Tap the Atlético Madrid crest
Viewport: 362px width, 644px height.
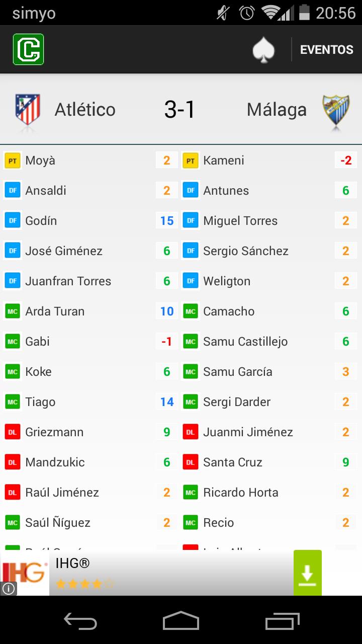(28, 110)
